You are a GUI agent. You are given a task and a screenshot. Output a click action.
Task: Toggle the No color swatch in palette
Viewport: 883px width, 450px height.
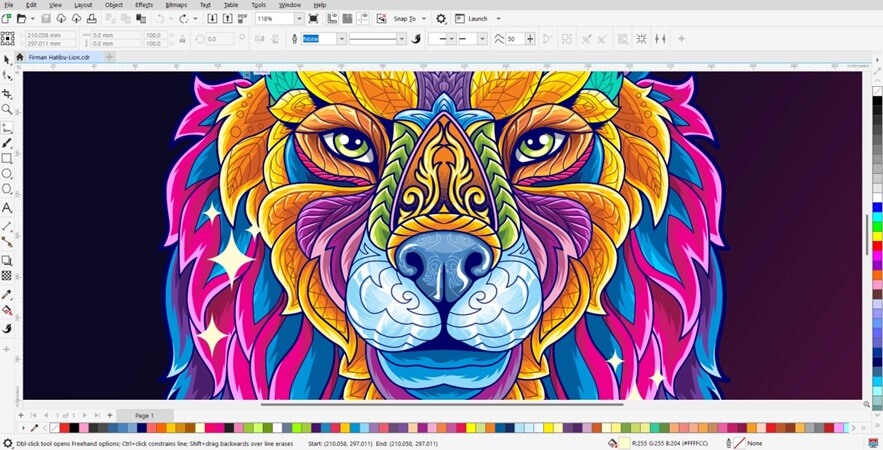pos(54,428)
